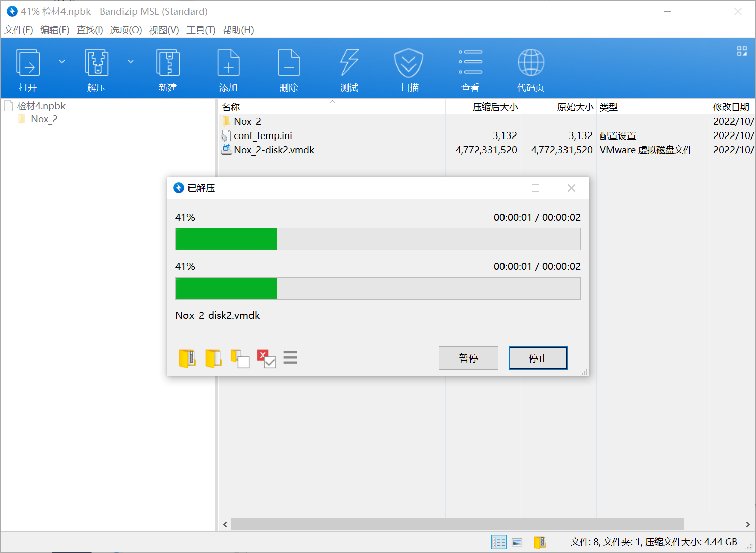The width and height of the screenshot is (756, 553).
Task: Click the Bandizip icon in dialog title
Action: pos(179,188)
